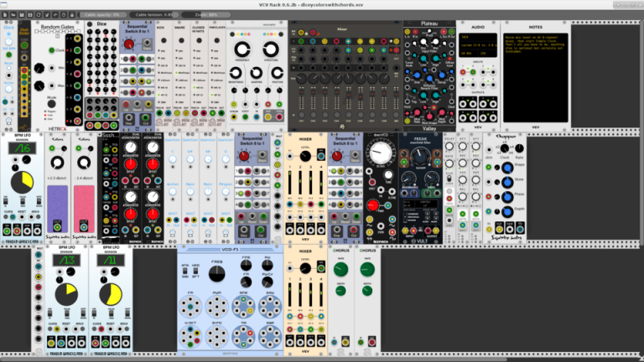Screen dimensions: 644x362
Task: Click the Plateau Size knob
Action: (x=417, y=75)
